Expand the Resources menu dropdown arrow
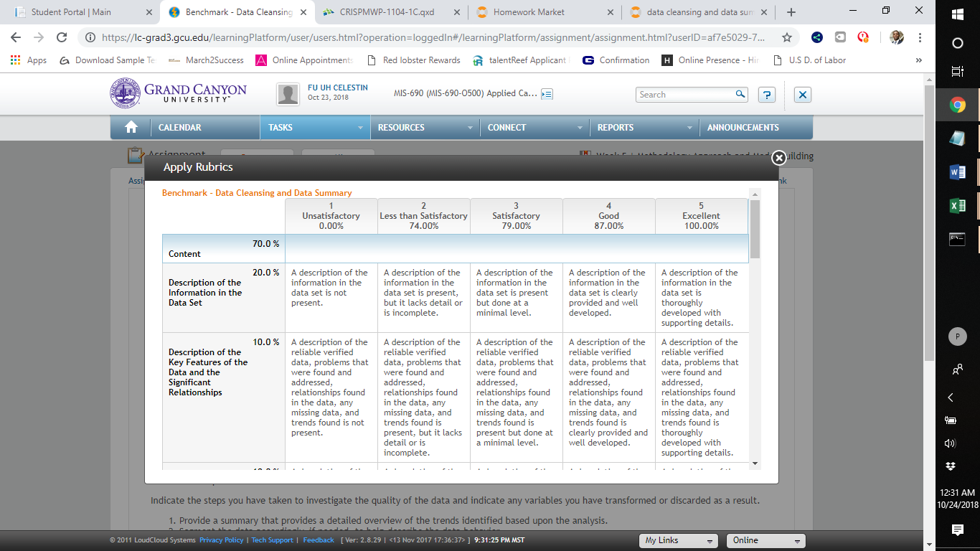The height and width of the screenshot is (551, 980). click(470, 128)
